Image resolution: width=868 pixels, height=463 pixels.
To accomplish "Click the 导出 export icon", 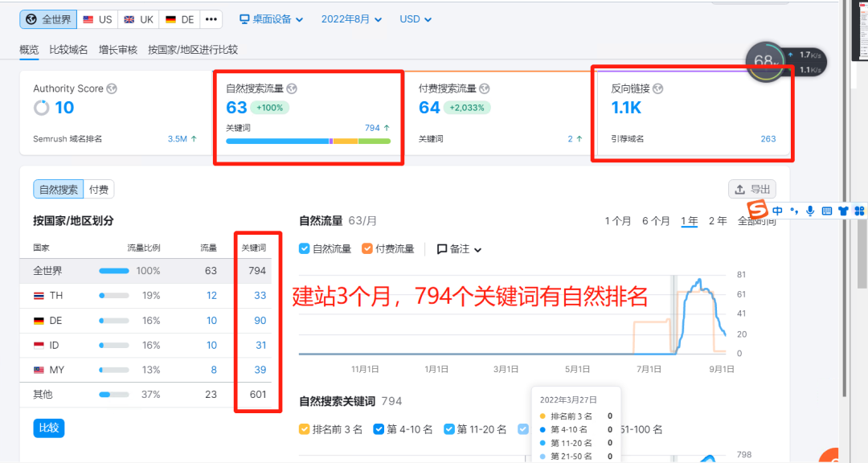I will click(x=740, y=189).
